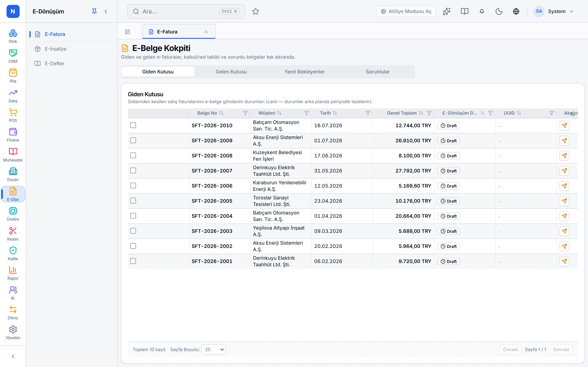Add page to favorites star icon
The image size is (588, 367).
(x=255, y=11)
